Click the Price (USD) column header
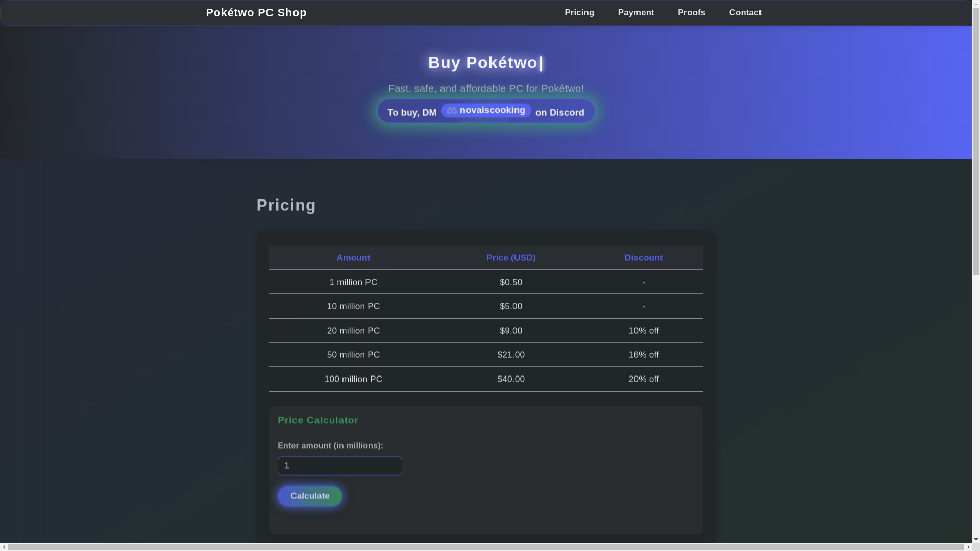 [511, 258]
